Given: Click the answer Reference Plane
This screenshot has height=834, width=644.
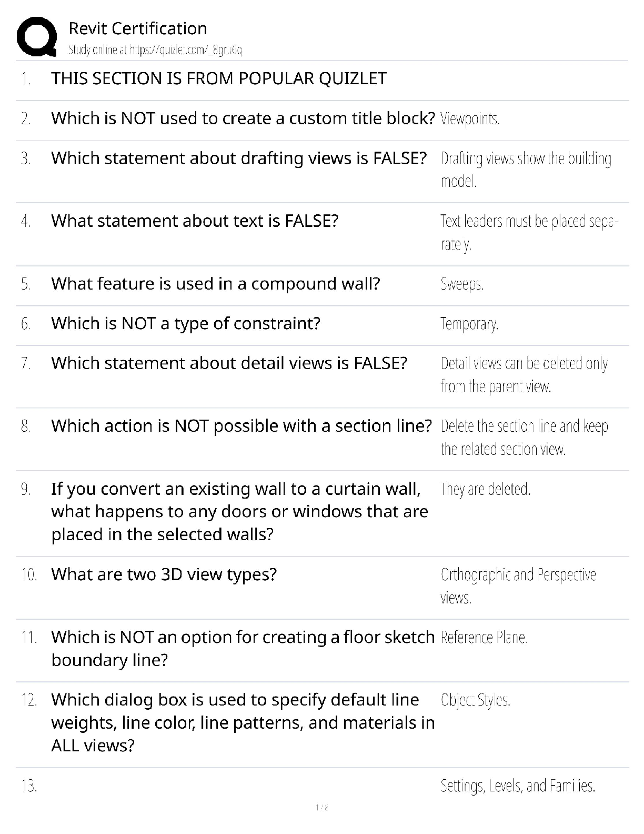Looking at the screenshot, I should [484, 638].
